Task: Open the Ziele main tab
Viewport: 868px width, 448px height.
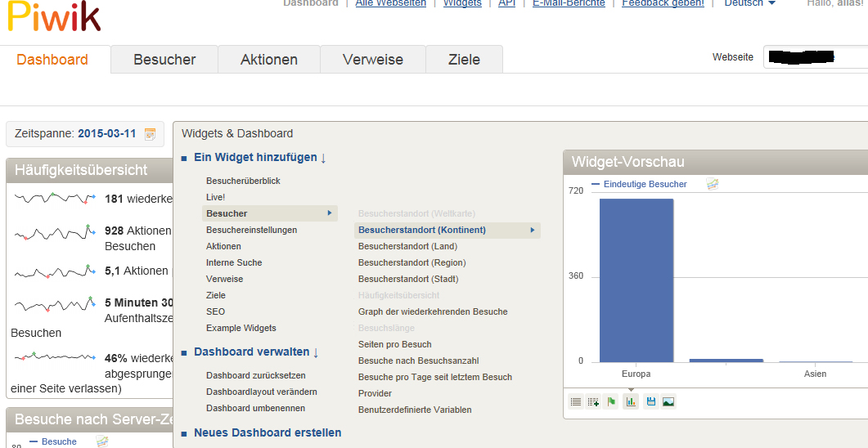Action: point(464,59)
